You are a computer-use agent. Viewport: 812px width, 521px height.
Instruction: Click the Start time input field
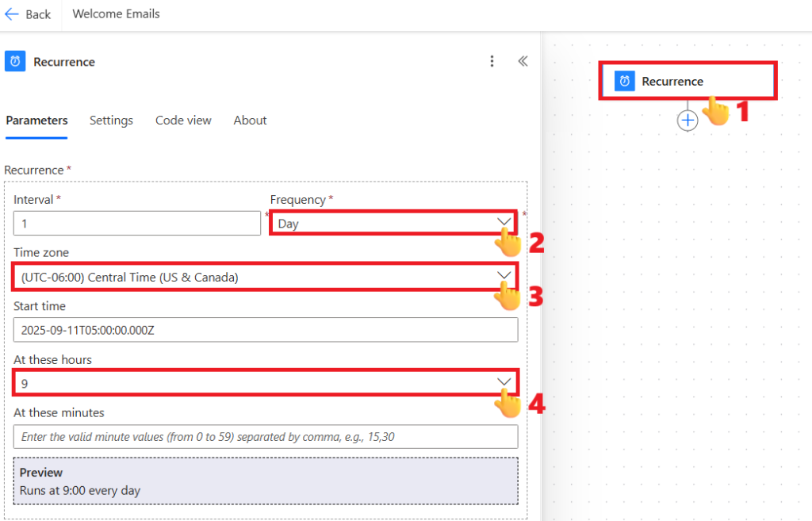(265, 330)
